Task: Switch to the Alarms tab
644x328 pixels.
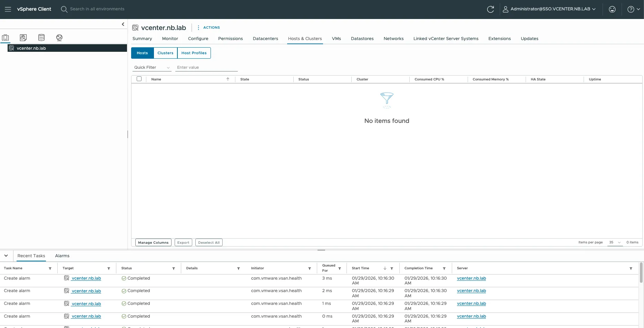Action: 62,256
